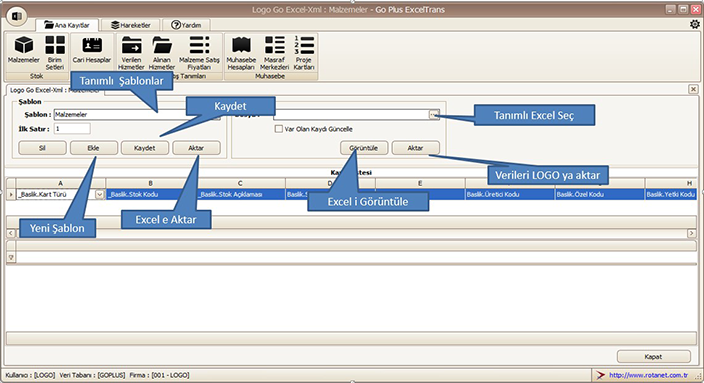
Task: Select the _Baslik.Stok Kodu cell
Action: pos(150,194)
